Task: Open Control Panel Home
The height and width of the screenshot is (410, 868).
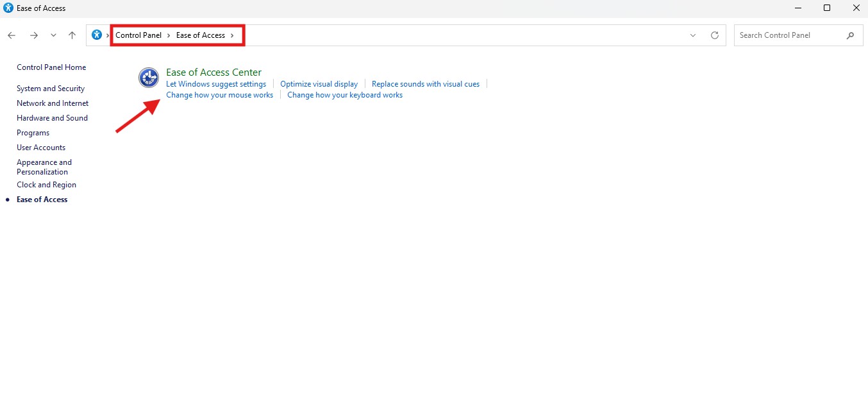Action: click(51, 67)
